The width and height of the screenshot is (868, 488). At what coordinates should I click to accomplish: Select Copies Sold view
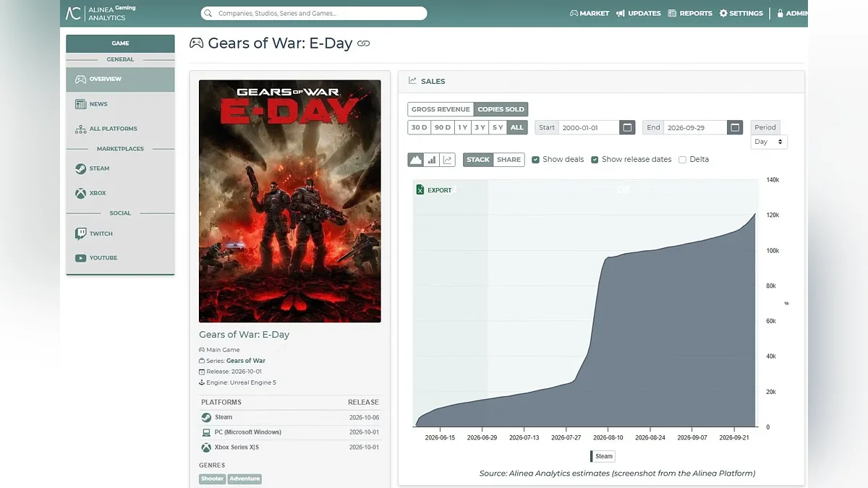coord(501,109)
